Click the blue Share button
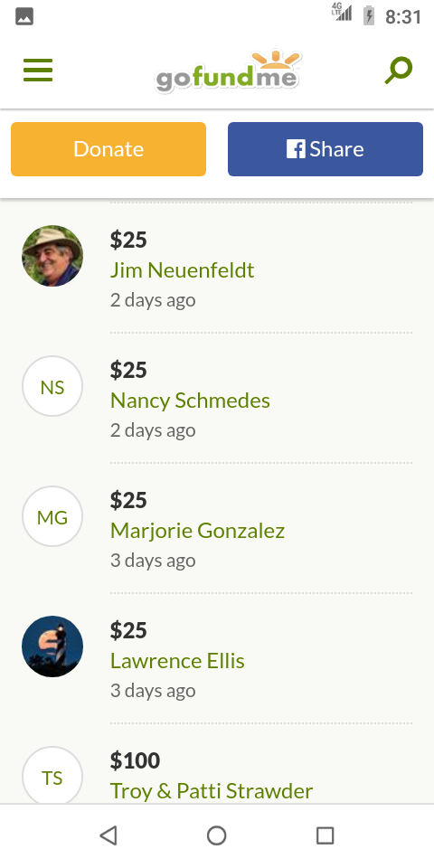The image size is (434, 868). point(325,149)
